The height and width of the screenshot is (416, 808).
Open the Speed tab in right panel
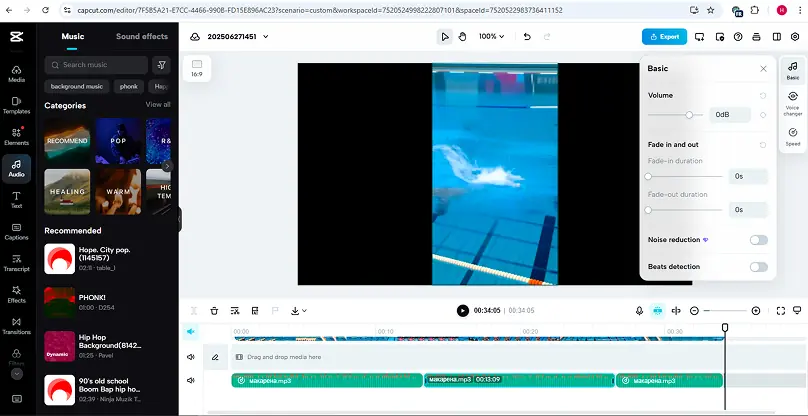tap(793, 137)
